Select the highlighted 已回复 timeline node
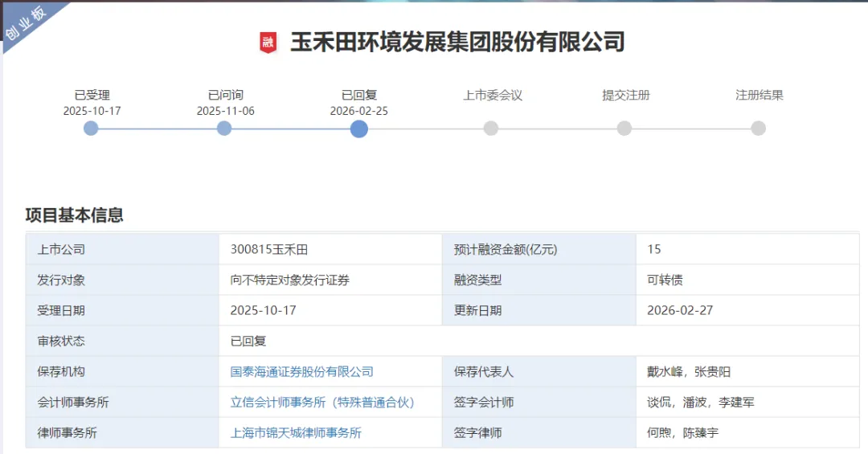This screenshot has height=454, width=868. 358,129
